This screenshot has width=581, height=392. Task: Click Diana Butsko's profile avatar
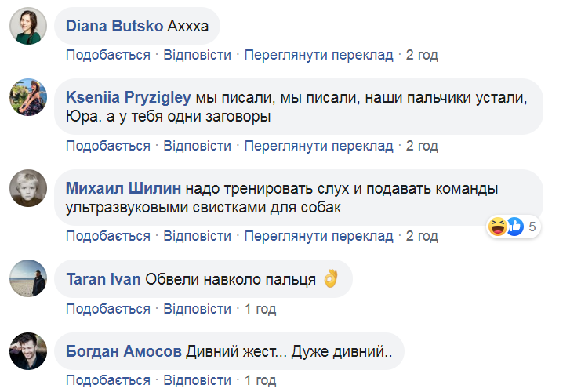tap(26, 27)
